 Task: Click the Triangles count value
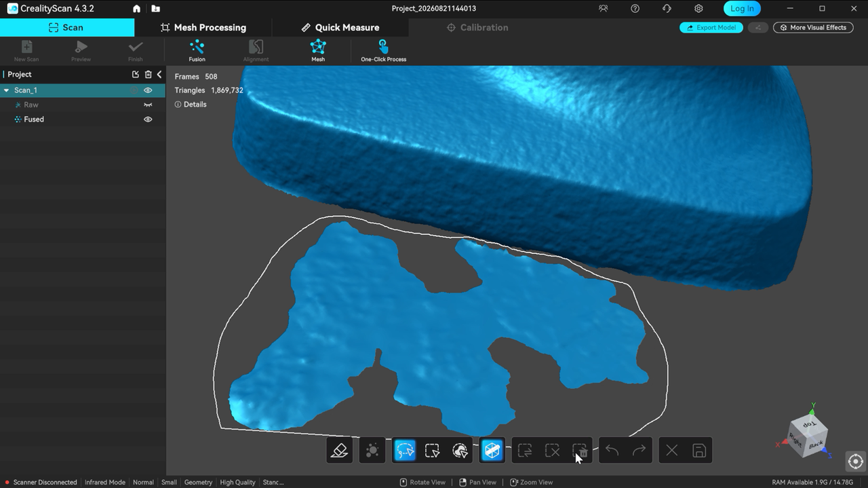(226, 90)
